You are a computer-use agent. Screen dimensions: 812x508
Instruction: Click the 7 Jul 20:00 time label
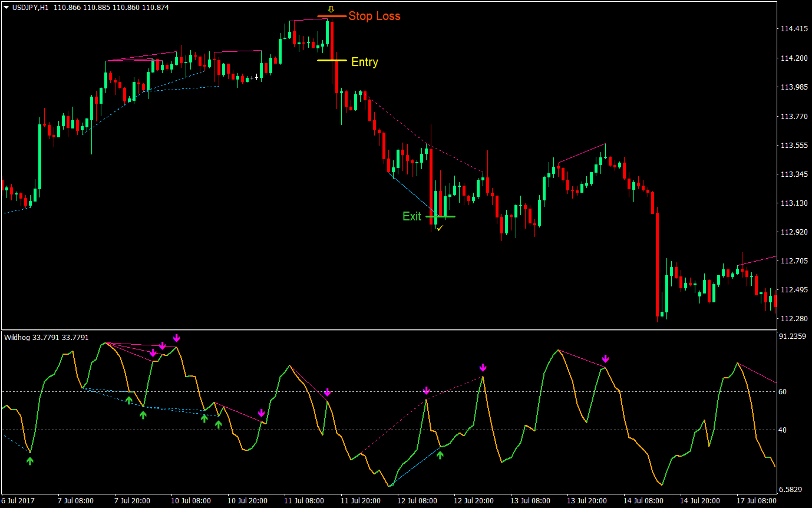click(132, 501)
